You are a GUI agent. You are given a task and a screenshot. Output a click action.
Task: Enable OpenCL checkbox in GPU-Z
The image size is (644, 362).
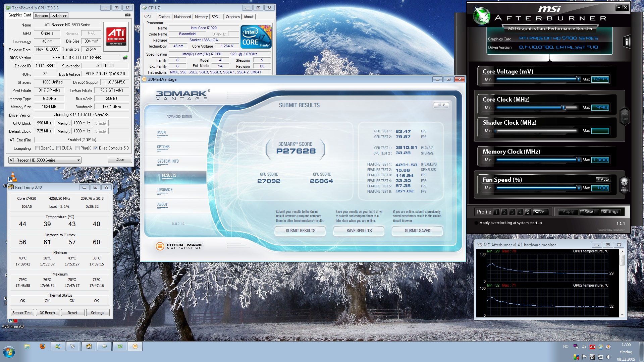click(x=38, y=148)
